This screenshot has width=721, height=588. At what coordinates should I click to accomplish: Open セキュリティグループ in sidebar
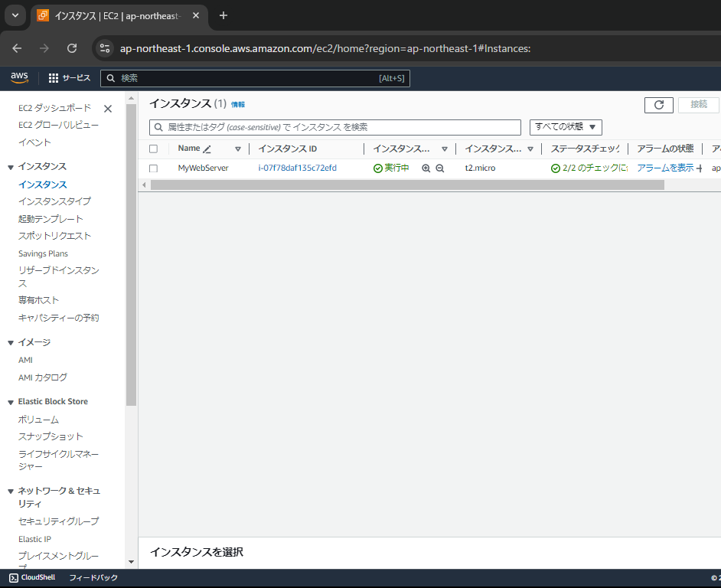click(58, 521)
